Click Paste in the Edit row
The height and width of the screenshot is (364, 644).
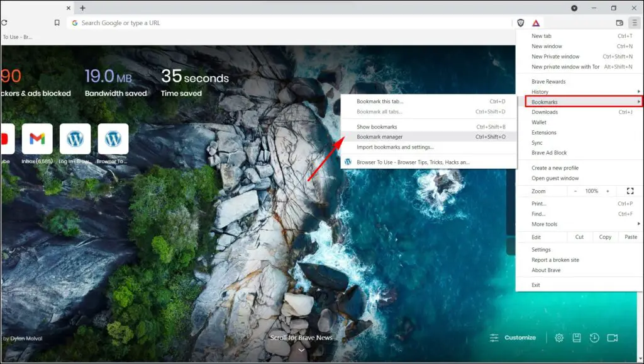(x=630, y=237)
